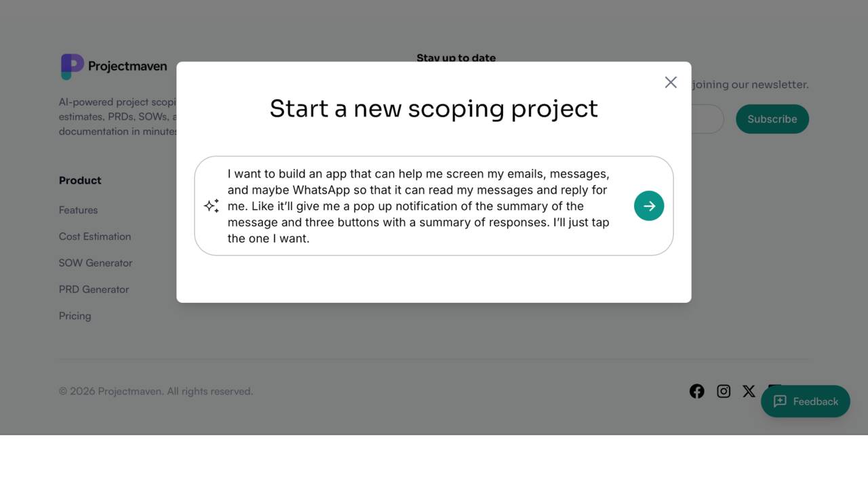Click the Feedback button label
This screenshot has height=488, width=868.
click(x=816, y=401)
